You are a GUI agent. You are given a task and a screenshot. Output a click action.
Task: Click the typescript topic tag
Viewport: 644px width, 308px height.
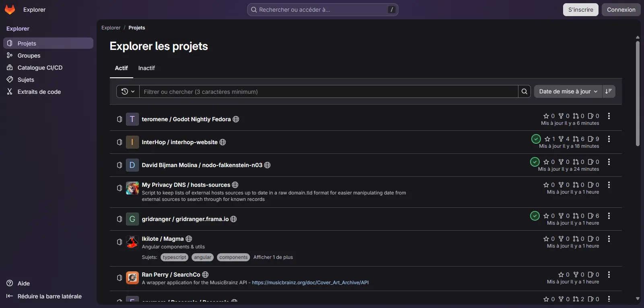click(174, 257)
